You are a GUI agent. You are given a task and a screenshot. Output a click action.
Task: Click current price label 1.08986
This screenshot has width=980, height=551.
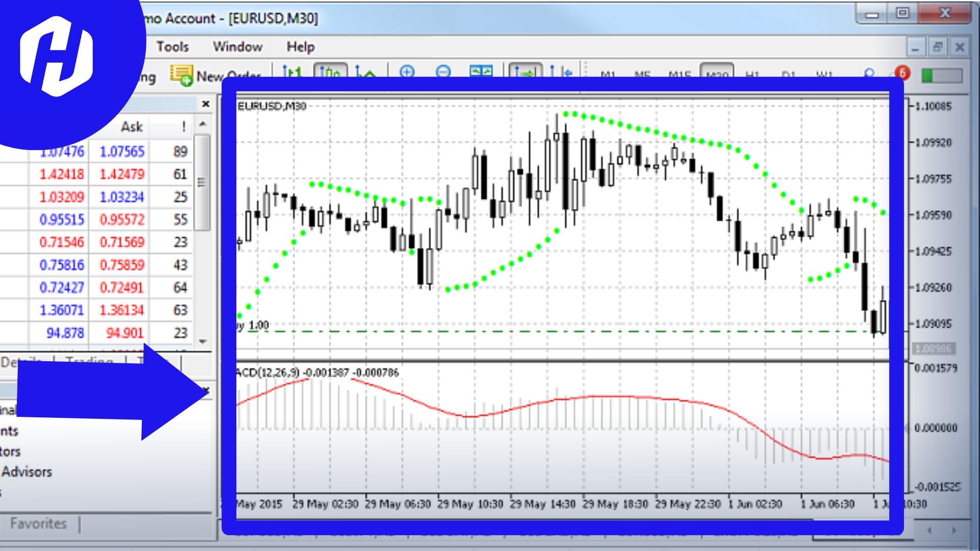click(934, 349)
